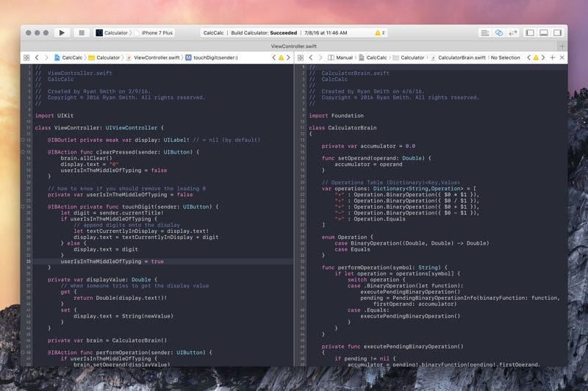Toggle the Utilities inspector pane
The image size is (588, 391).
point(558,33)
